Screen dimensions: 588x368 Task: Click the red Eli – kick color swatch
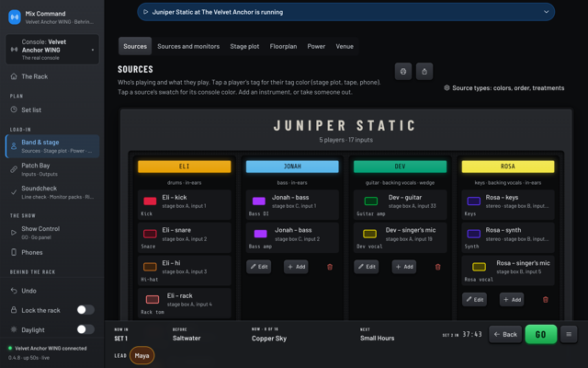(x=150, y=201)
